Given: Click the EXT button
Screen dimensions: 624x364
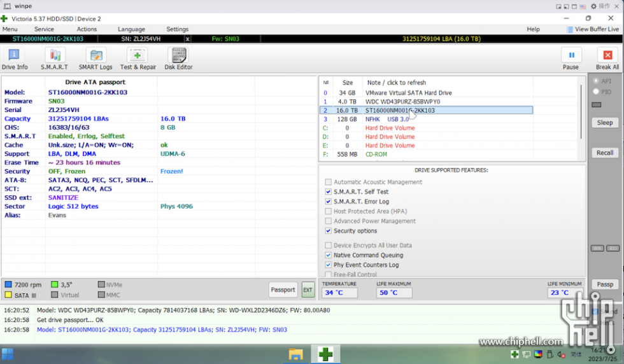Looking at the screenshot, I should coord(308,290).
